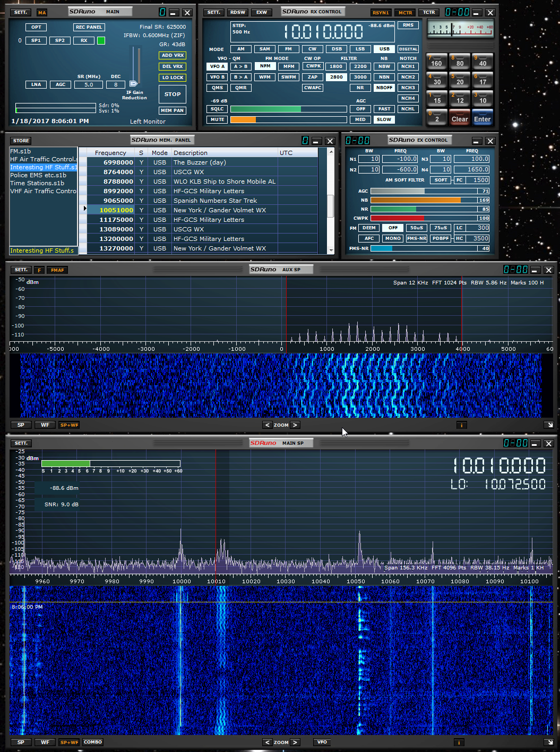
Task: Click the STORE button in Mem Panel
Action: coord(21,141)
